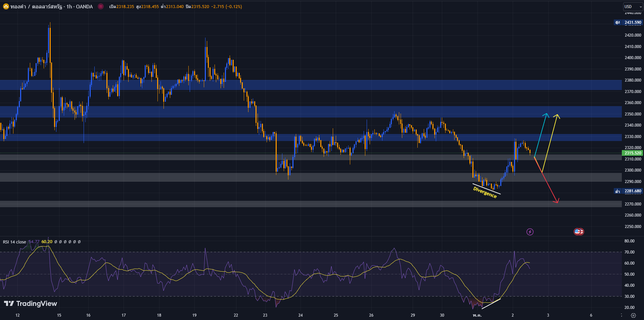The width and height of the screenshot is (644, 320).
Task: Click the RSI 14 close indicator label
Action: (14, 242)
